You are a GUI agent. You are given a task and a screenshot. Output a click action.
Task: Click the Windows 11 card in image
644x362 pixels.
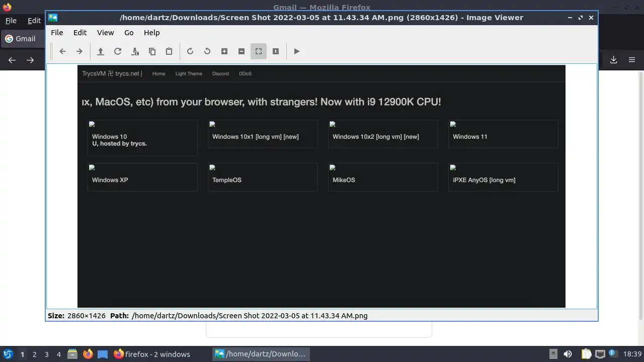point(503,134)
